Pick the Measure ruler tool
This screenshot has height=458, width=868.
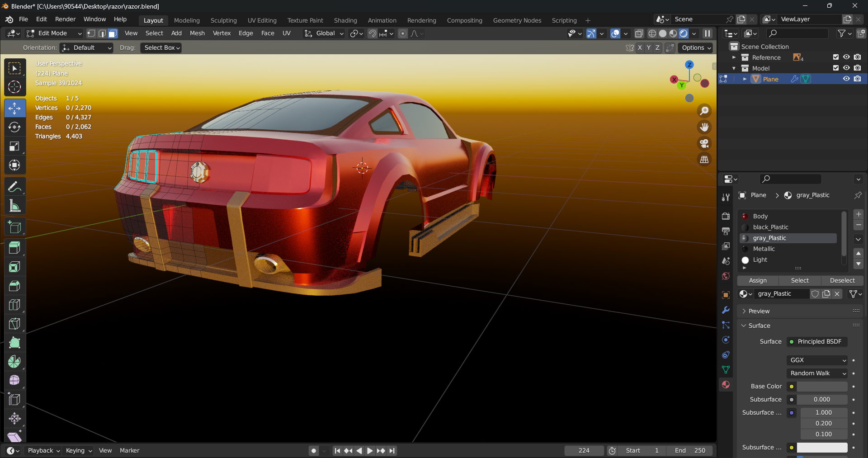[x=14, y=206]
